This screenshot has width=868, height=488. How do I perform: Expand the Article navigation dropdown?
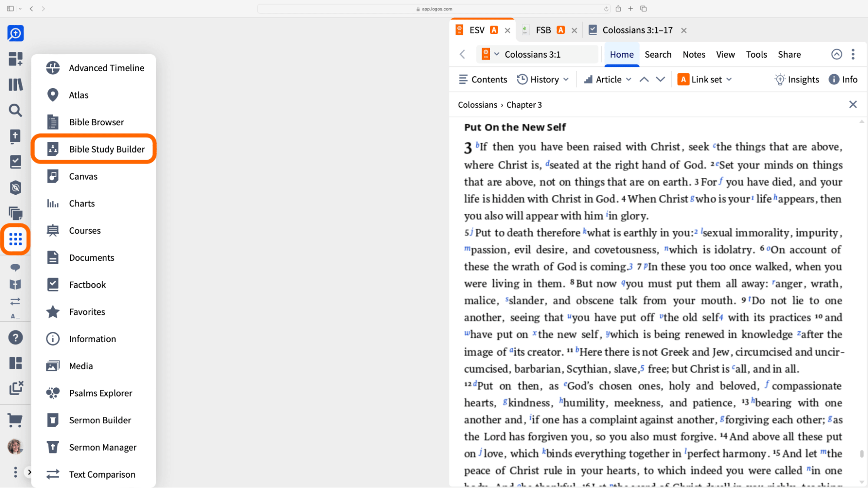coord(607,79)
